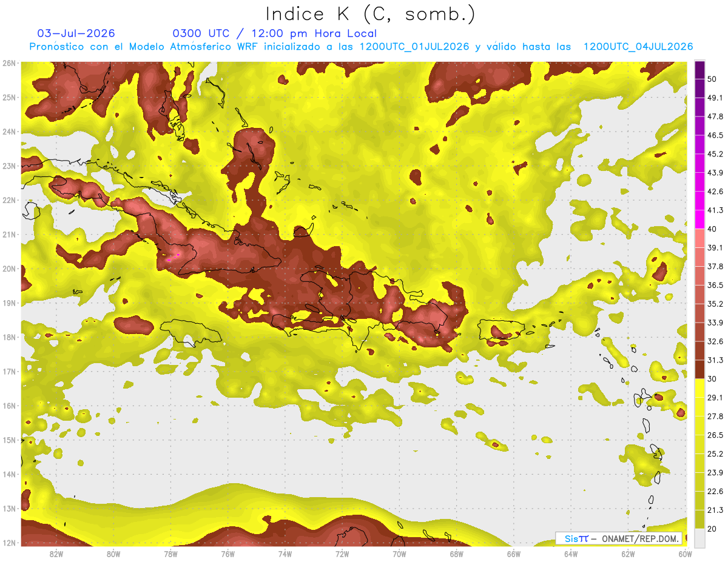Click the 25.2 value on the color scale

point(715,454)
